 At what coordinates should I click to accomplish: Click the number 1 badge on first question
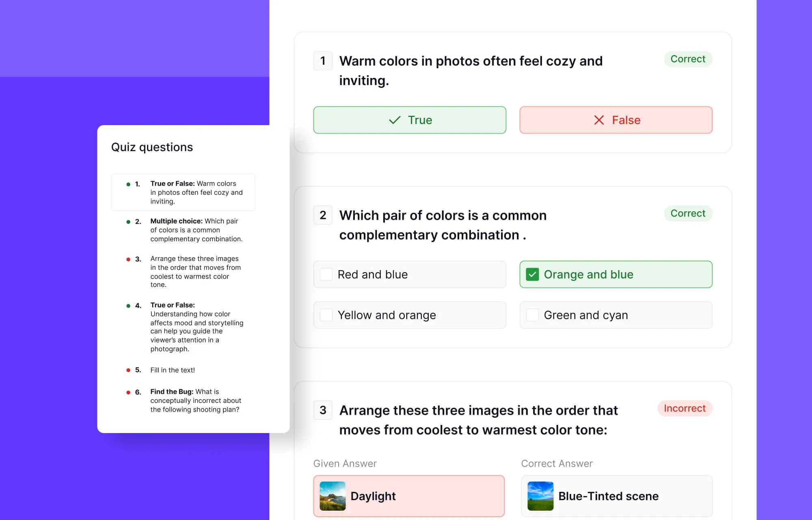(323, 61)
